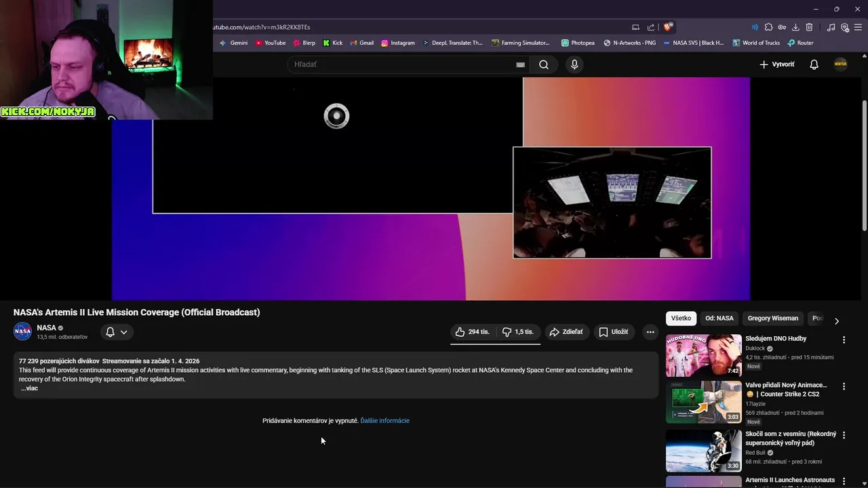Open the Counter Strike 2 video thumbnail
This screenshot has width=868, height=488.
[703, 402]
